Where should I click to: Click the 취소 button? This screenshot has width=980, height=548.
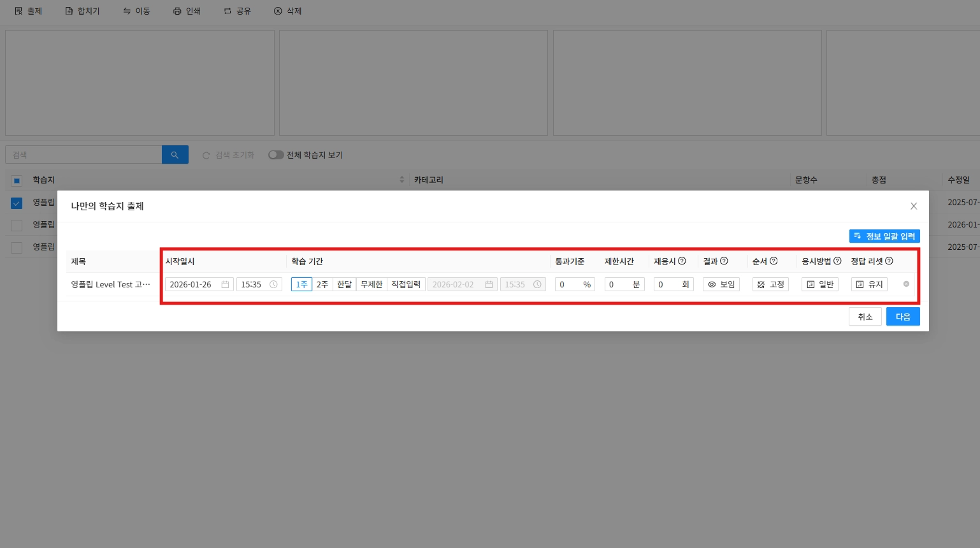click(x=865, y=317)
